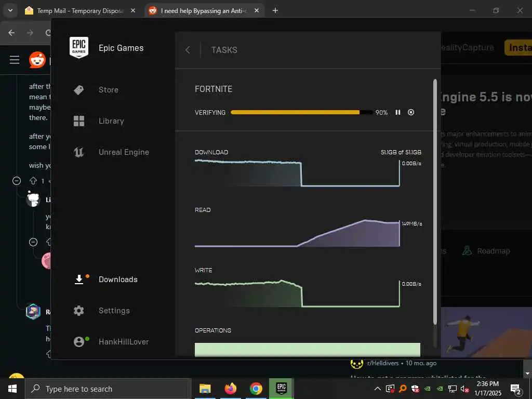Open the Roadmap link in the launcher

[486, 251]
